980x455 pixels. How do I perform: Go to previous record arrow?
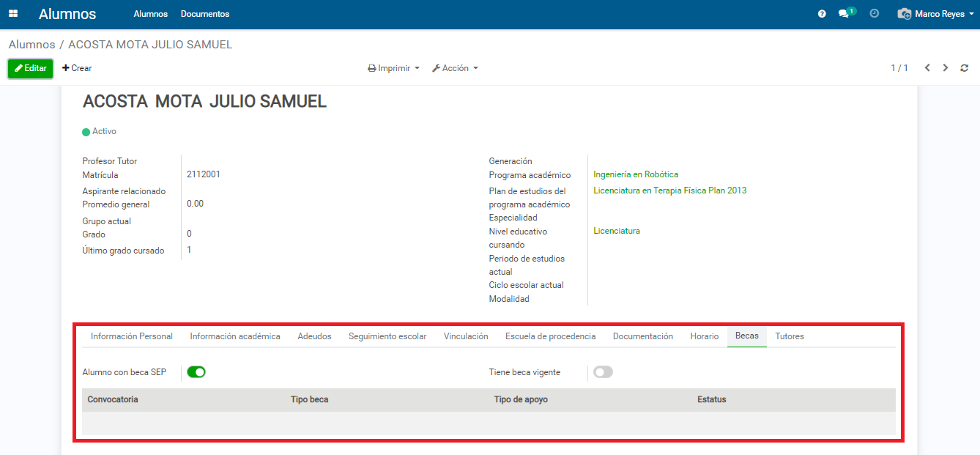coord(927,68)
